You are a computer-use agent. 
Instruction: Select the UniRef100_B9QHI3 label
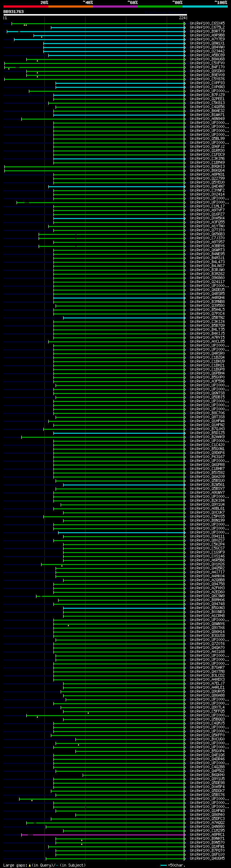coord(207,167)
